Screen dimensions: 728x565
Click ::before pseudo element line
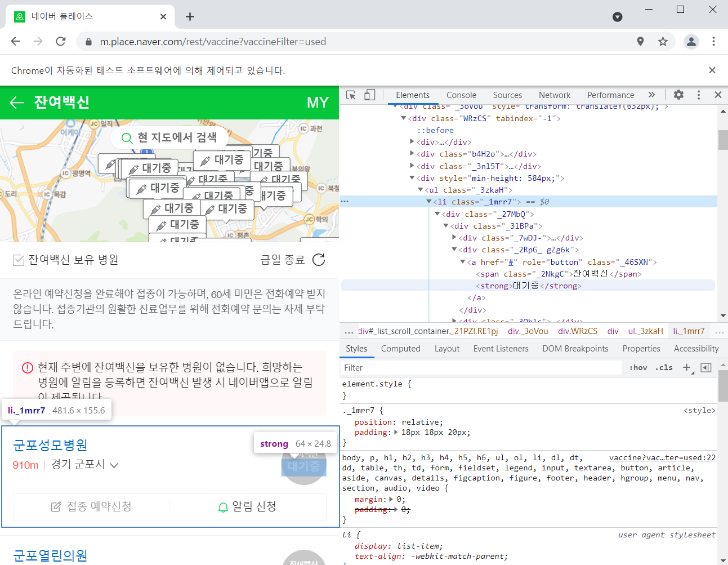(435, 130)
